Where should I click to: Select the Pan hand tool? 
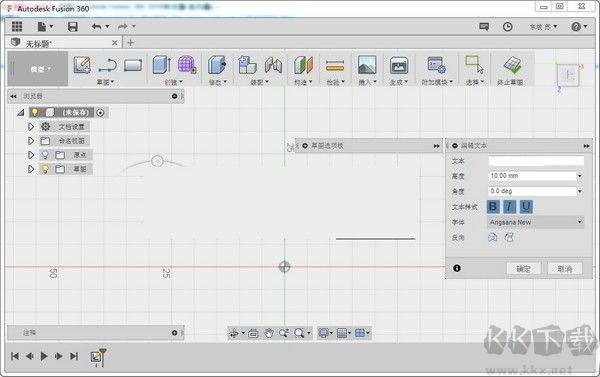coord(269,333)
